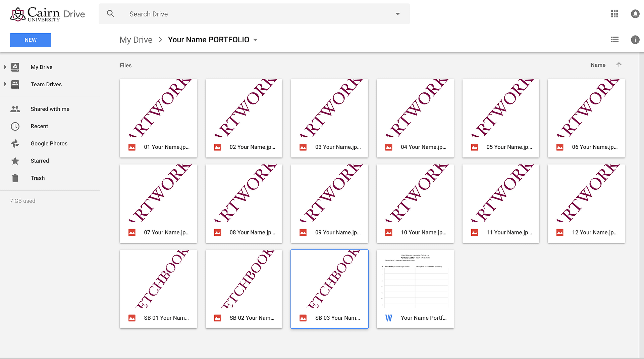The width and height of the screenshot is (644, 359).
Task: Select file 04 Your Name.jpg
Action: tap(415, 118)
